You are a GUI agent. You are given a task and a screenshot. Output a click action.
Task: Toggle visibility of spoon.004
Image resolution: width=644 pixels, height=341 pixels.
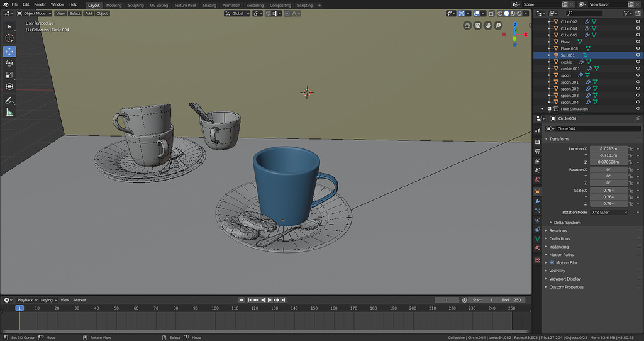coord(638,102)
